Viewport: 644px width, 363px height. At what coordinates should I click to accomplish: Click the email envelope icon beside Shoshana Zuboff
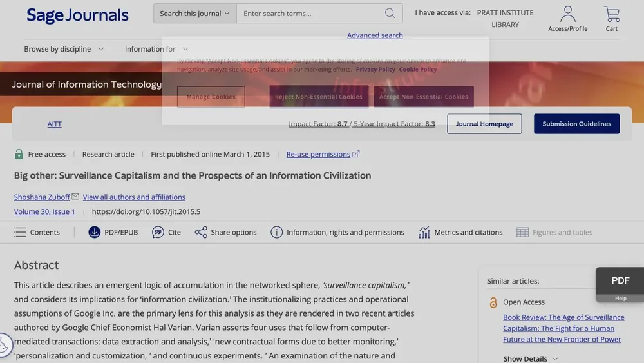(75, 197)
